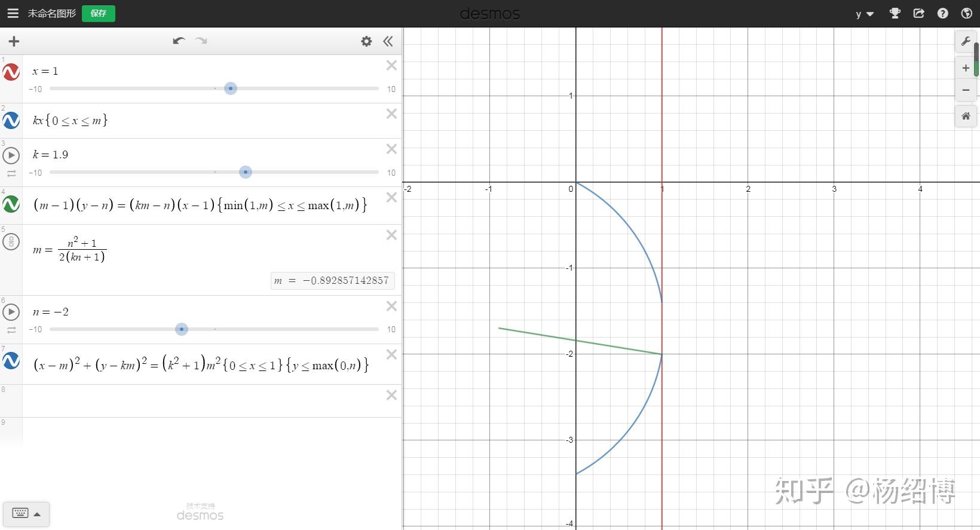Select the m = −0.892857142857 result value

[x=332, y=281]
